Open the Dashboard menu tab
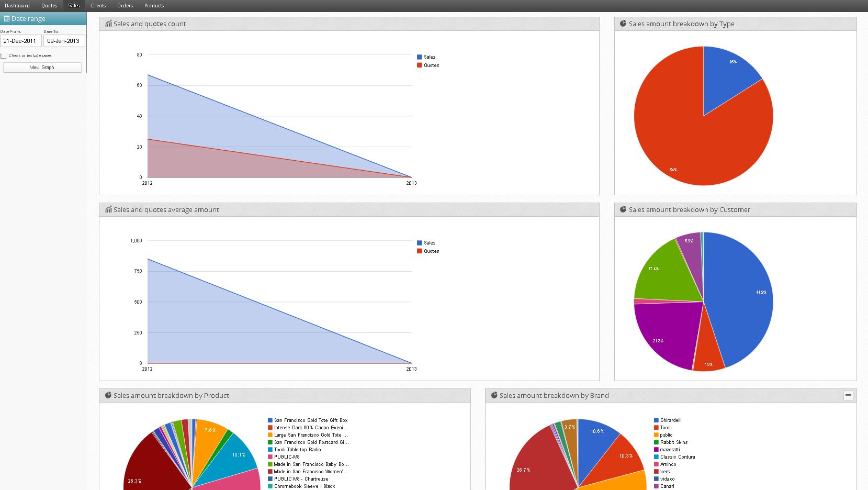This screenshot has height=490, width=868. (17, 6)
